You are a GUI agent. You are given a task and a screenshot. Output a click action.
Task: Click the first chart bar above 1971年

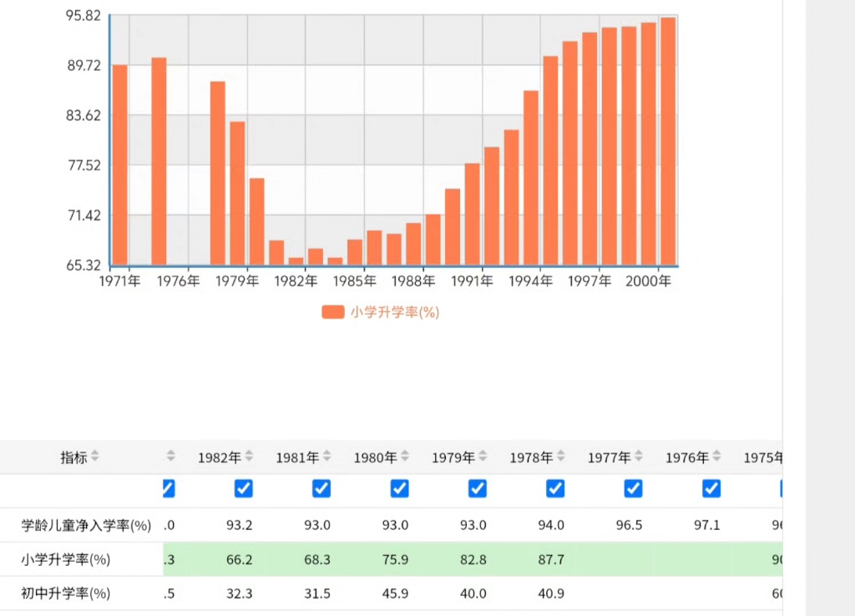[120, 164]
